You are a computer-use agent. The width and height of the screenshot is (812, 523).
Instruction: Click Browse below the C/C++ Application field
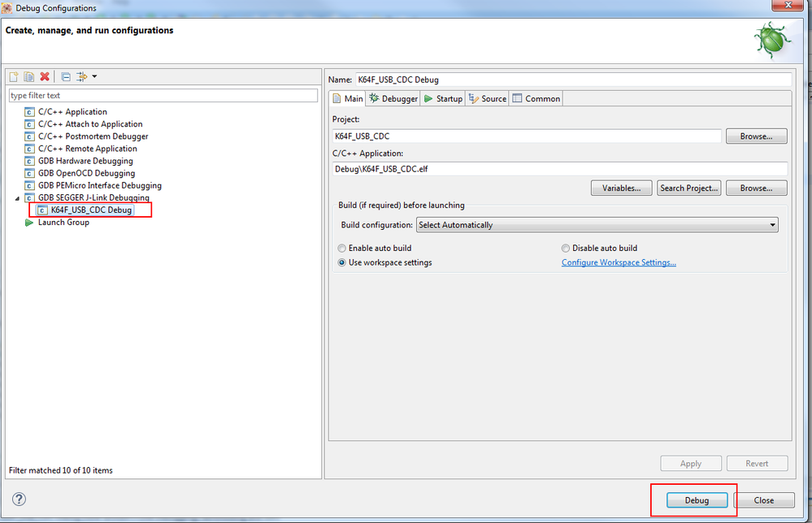coord(756,188)
